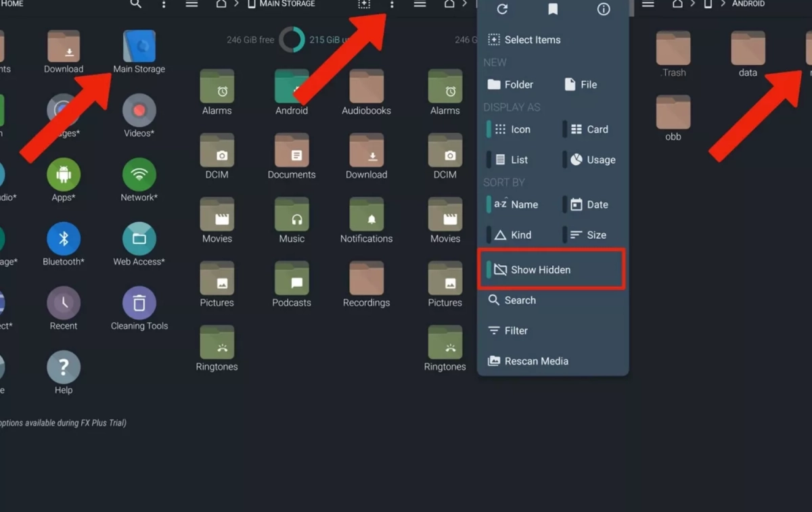This screenshot has height=512, width=812.
Task: Open the Main Storage shortcut
Action: coord(139,49)
